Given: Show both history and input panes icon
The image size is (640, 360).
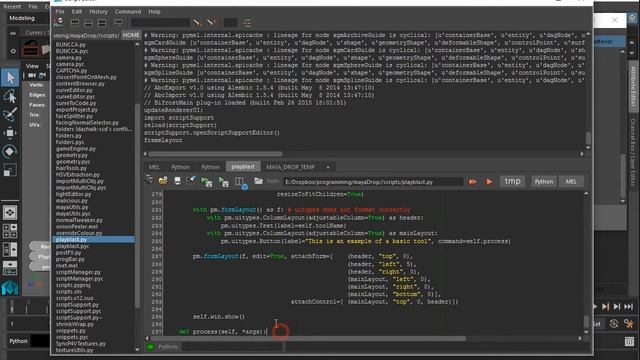Looking at the screenshot, I should 102,23.
